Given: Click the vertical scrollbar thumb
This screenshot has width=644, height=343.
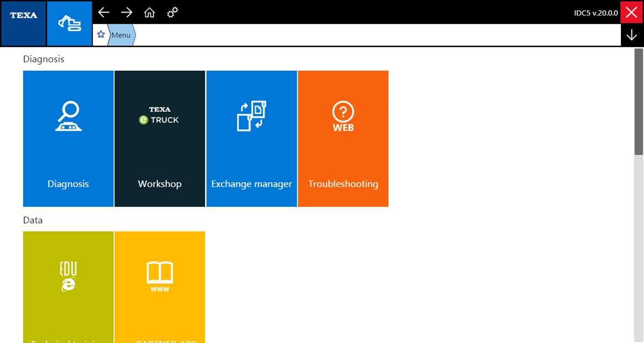Looking at the screenshot, I should click(x=639, y=102).
